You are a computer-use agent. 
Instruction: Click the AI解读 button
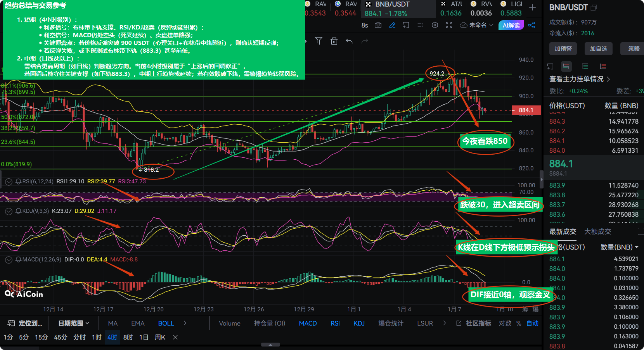[511, 25]
